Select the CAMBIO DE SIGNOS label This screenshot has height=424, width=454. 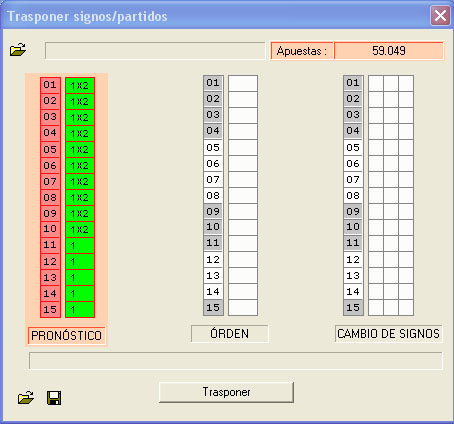click(388, 334)
